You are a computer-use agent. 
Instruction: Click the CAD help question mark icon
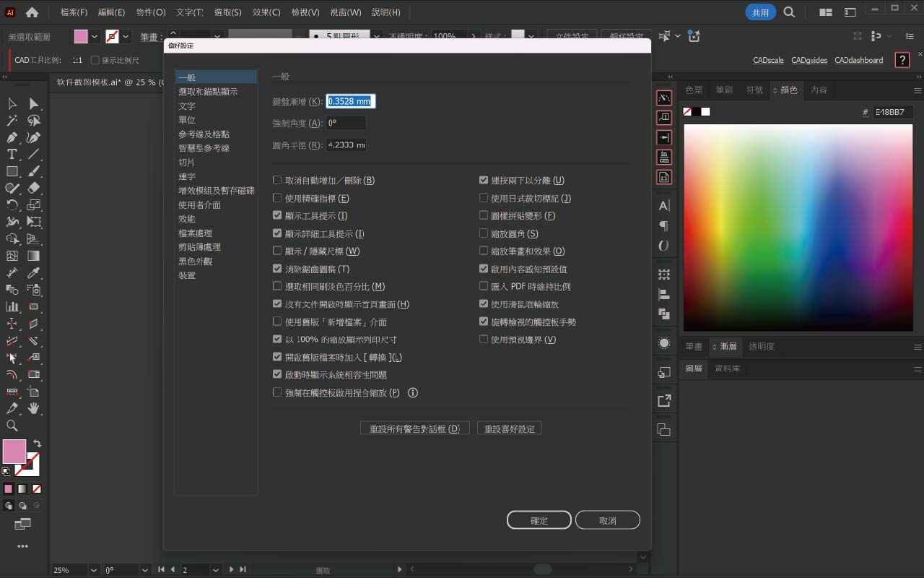click(x=902, y=60)
